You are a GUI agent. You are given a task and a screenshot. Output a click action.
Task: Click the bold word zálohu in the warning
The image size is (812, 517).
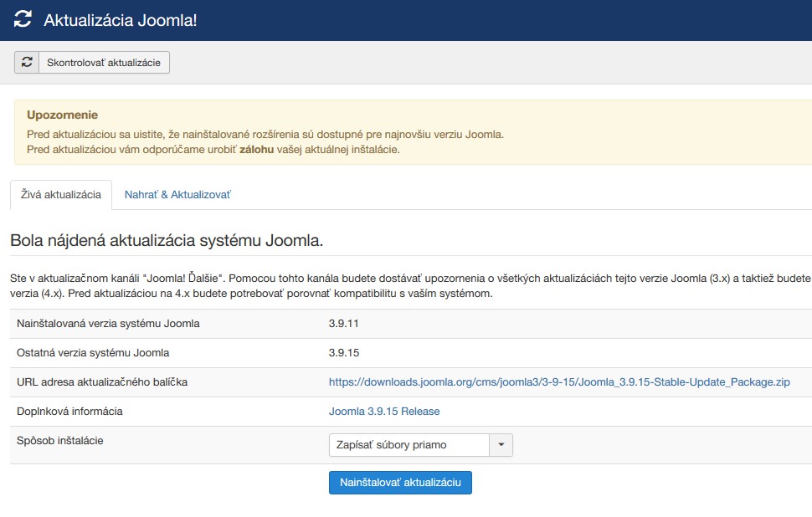pyautogui.click(x=256, y=150)
